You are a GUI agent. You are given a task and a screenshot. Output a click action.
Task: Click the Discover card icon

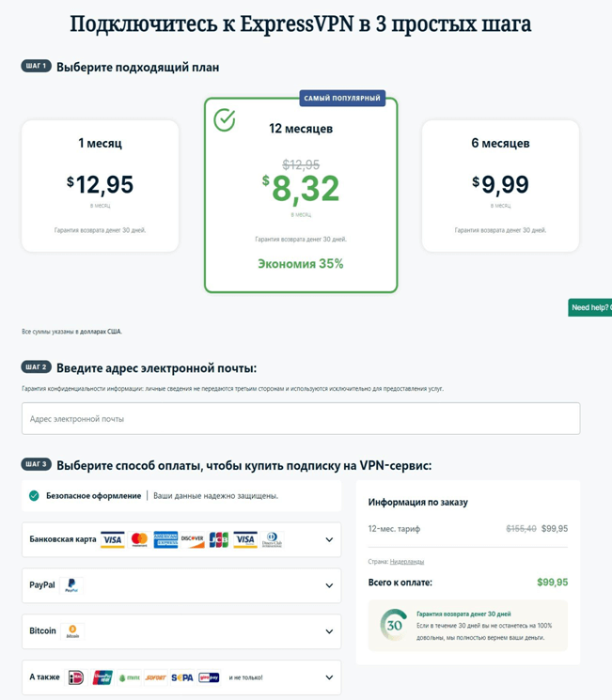click(x=192, y=539)
